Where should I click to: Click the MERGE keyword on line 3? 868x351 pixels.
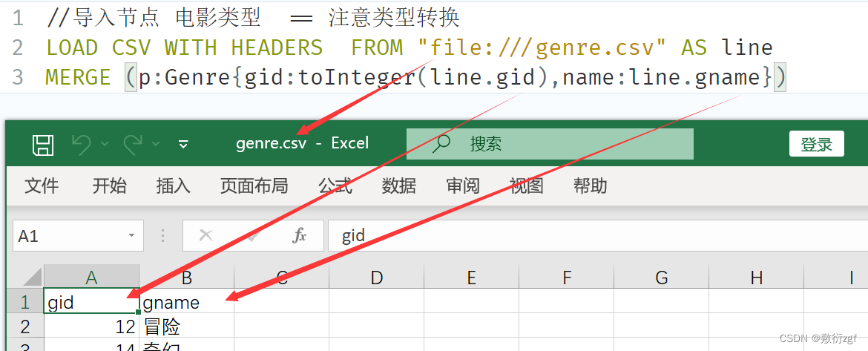[79, 77]
